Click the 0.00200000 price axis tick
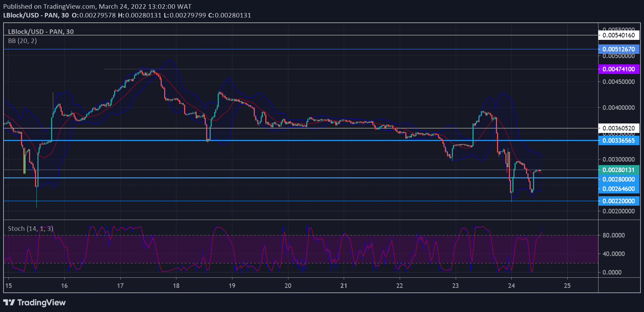This screenshot has height=312, width=644. coord(618,211)
